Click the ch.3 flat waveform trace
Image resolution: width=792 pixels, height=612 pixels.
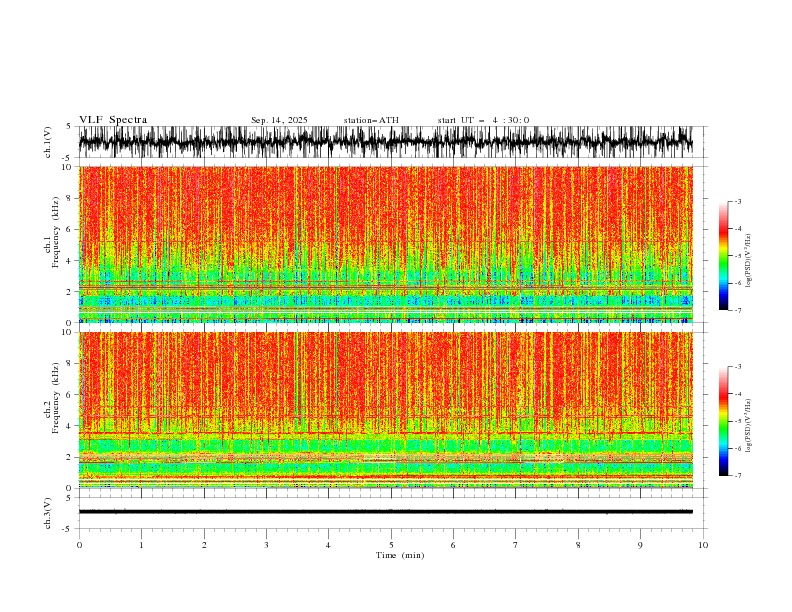click(x=386, y=512)
